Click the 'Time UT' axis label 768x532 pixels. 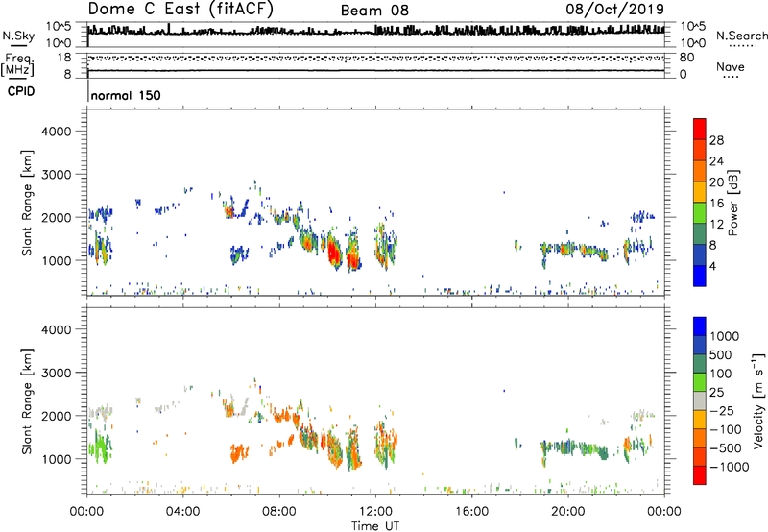click(375, 526)
